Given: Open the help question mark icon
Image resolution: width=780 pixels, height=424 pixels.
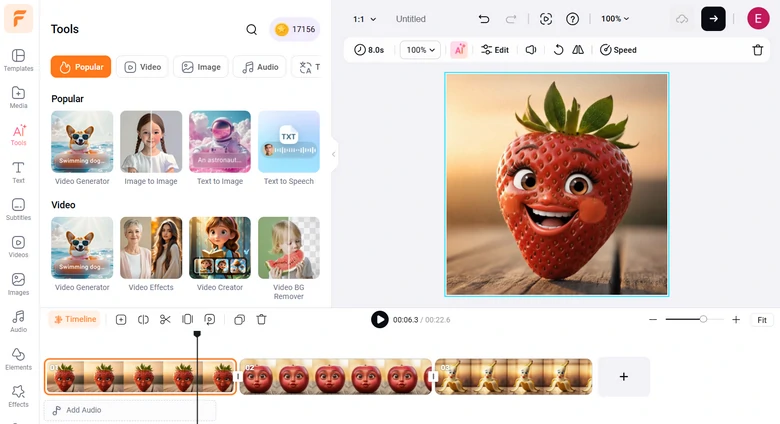Looking at the screenshot, I should click(573, 19).
